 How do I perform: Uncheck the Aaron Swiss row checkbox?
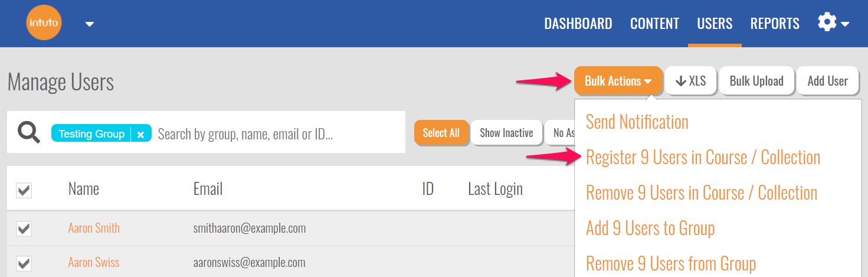24,263
